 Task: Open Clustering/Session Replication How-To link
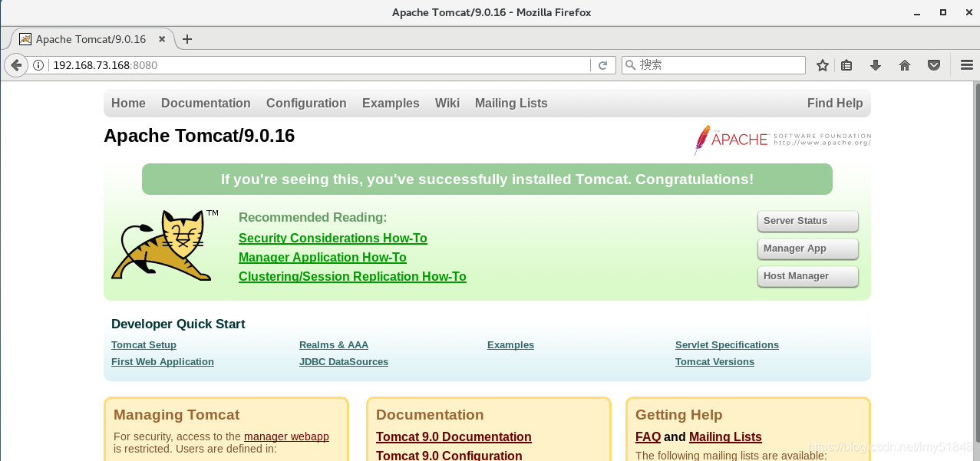[352, 276]
